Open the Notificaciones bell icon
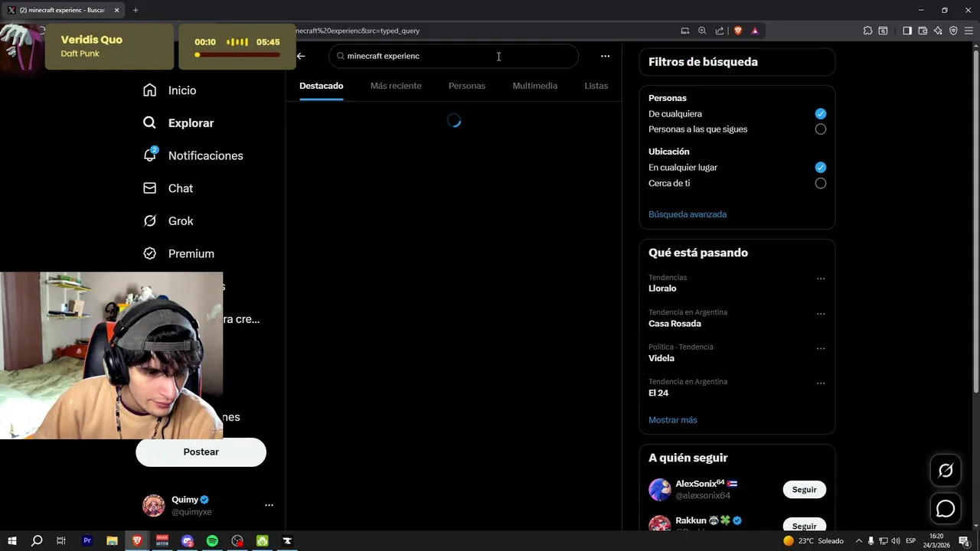Image resolution: width=980 pixels, height=551 pixels. pyautogui.click(x=150, y=155)
